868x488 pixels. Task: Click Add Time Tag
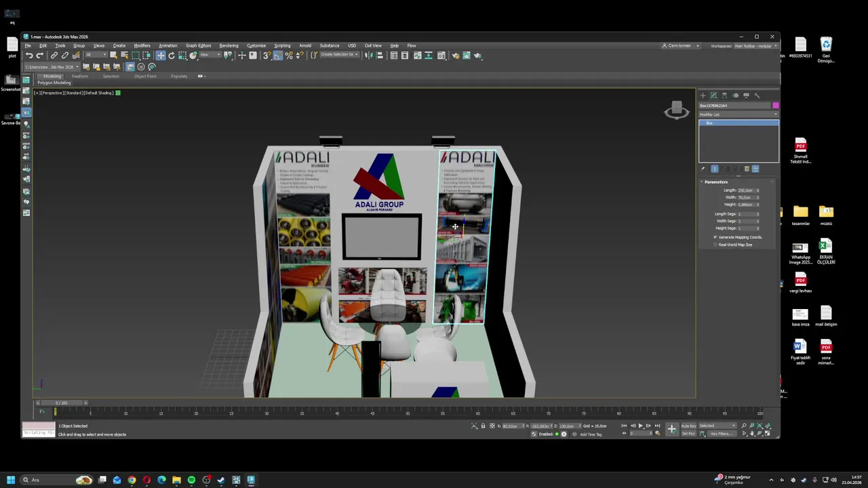click(591, 434)
